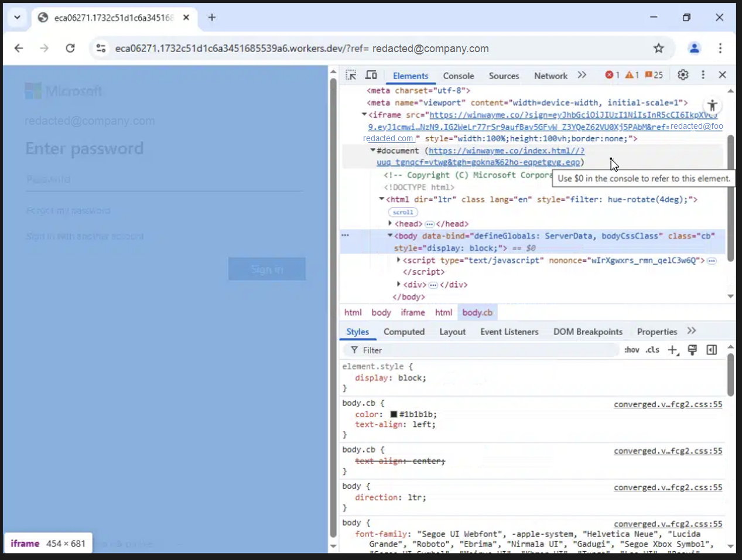Toggle rendering emulations paintbrush icon
Image resolution: width=742 pixels, height=560 pixels.
click(692, 350)
